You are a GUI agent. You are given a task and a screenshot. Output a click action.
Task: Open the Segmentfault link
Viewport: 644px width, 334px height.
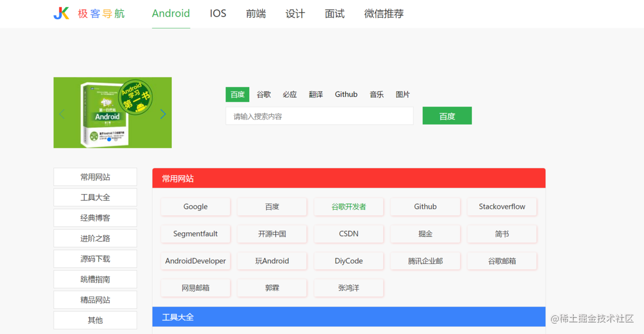195,234
